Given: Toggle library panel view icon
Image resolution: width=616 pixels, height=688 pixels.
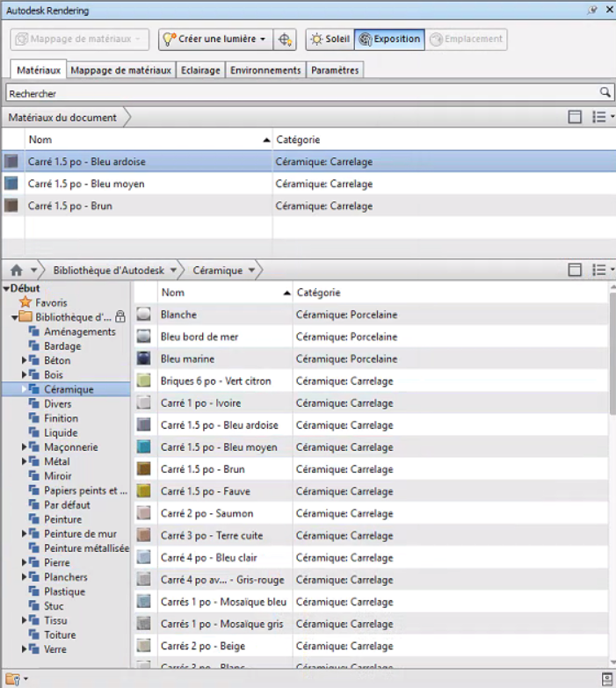Looking at the screenshot, I should 575,270.
